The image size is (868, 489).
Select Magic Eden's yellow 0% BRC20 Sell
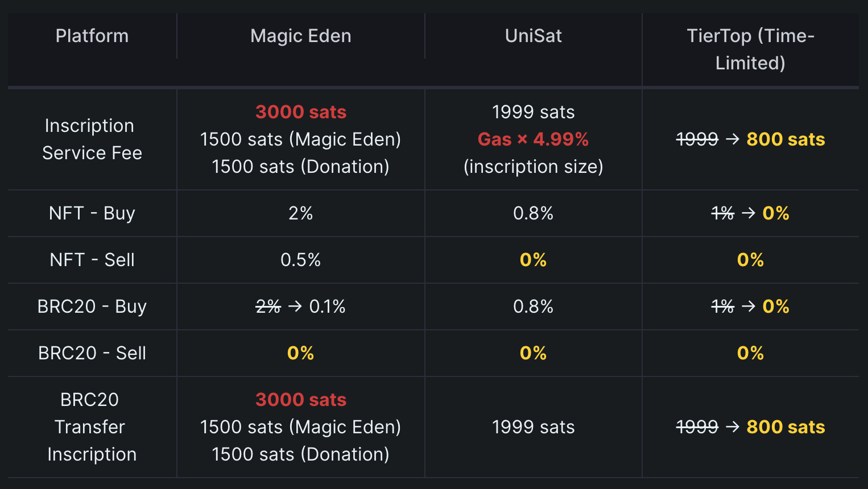(x=300, y=353)
